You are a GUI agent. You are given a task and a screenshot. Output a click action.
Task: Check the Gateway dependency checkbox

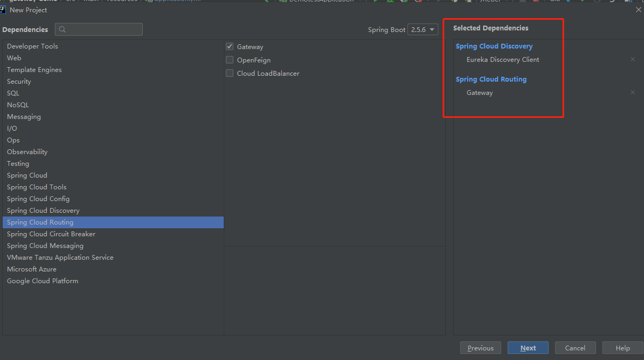click(230, 46)
